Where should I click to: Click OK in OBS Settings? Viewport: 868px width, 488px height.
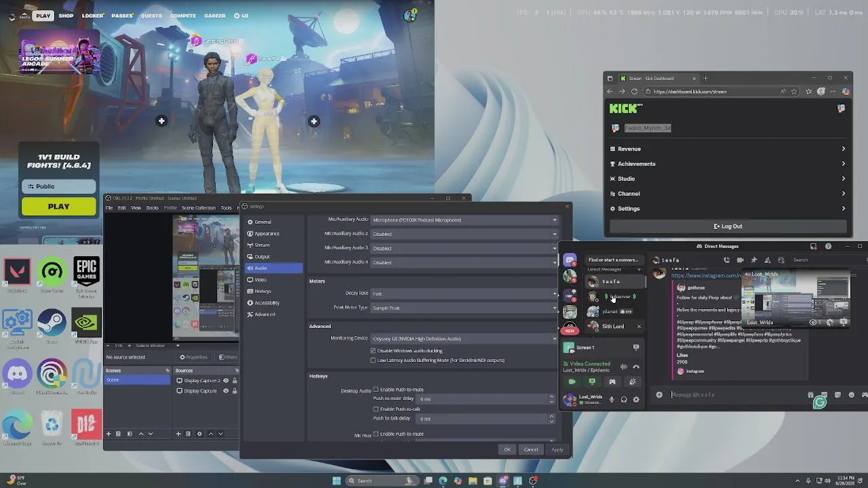(507, 449)
